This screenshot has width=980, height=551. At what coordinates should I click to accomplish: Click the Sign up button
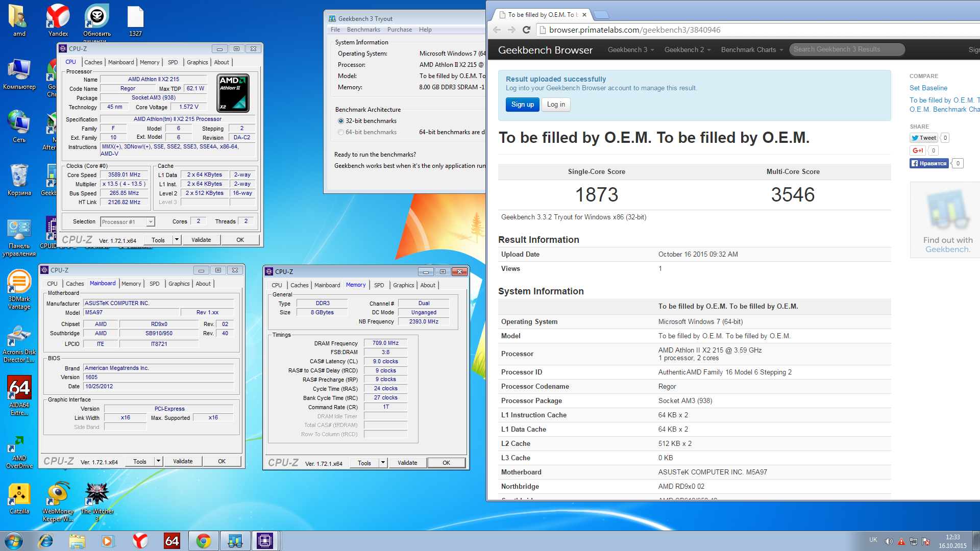(x=523, y=105)
